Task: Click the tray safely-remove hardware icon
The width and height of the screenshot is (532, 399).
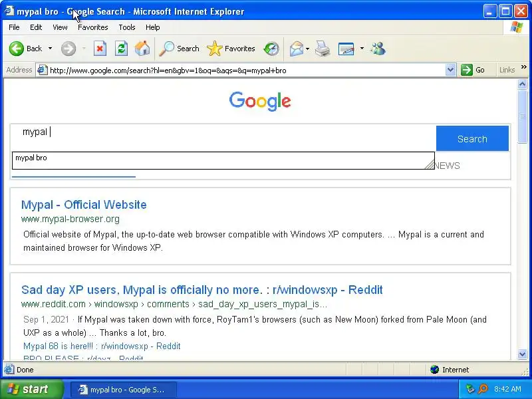Action: pos(470,389)
